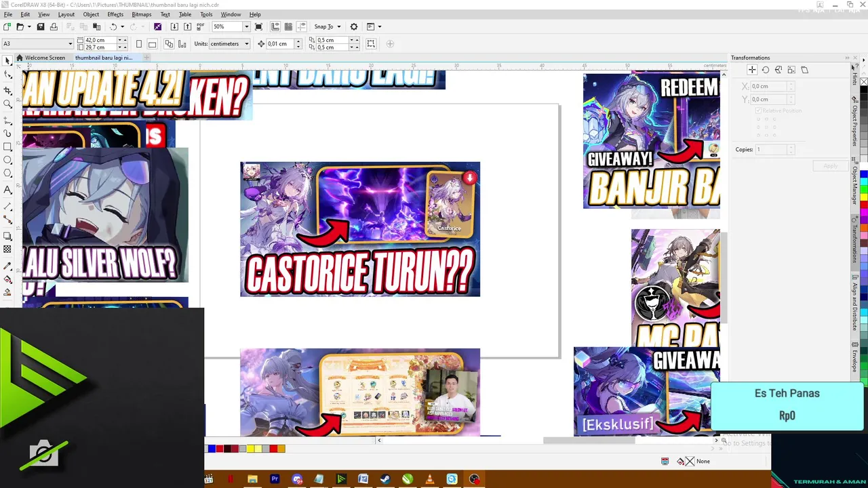This screenshot has height=488, width=868.
Task: Select the Transparency tool
Action: click(7, 249)
